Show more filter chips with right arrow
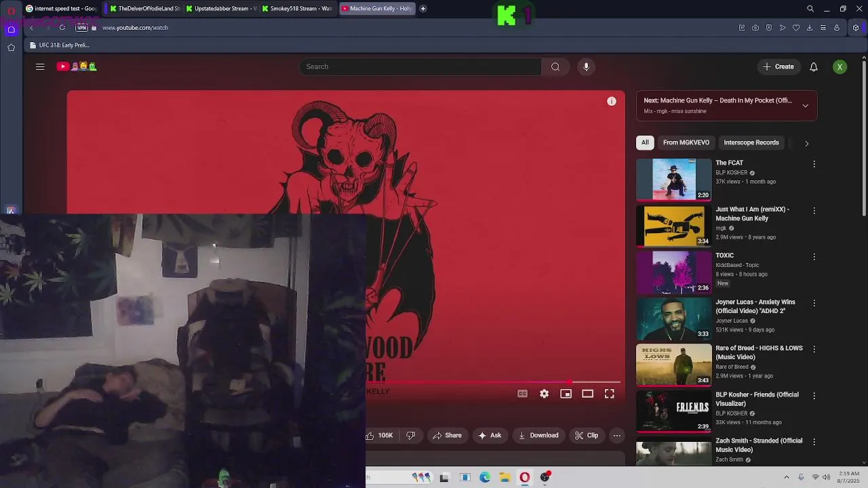Screen dimensions: 868x488 [x=806, y=143]
